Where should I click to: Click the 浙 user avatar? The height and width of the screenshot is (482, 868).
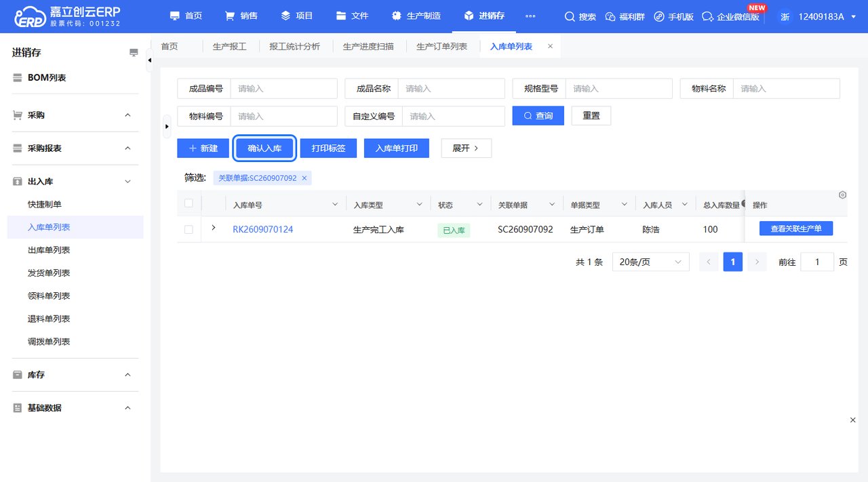point(785,16)
